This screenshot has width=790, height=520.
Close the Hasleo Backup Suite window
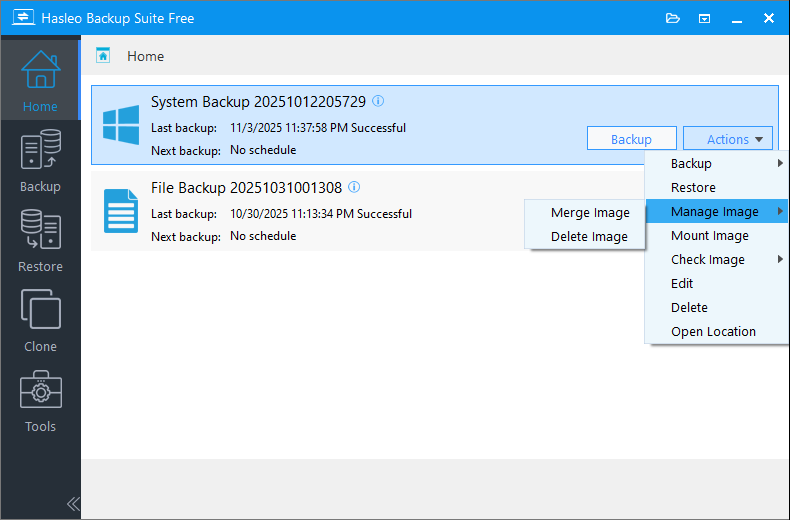(x=769, y=18)
